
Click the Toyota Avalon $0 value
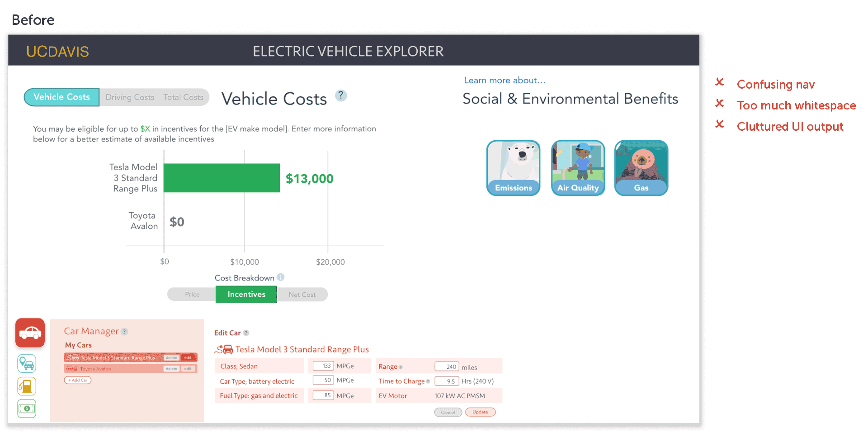coord(177,222)
